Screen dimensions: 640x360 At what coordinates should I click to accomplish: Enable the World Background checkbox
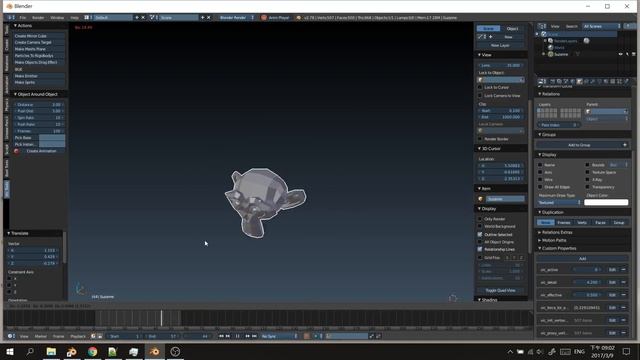480,226
